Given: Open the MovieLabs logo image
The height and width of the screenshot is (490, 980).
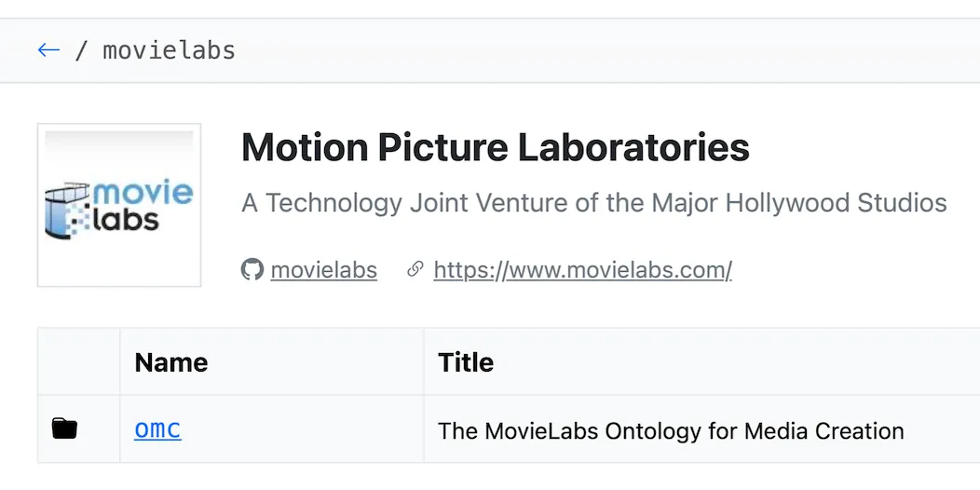Looking at the screenshot, I should click(x=118, y=205).
